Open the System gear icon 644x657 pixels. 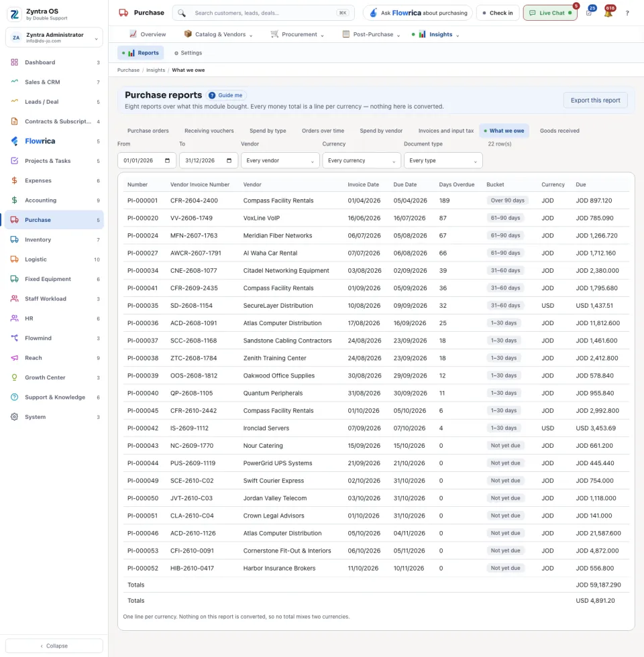click(14, 417)
